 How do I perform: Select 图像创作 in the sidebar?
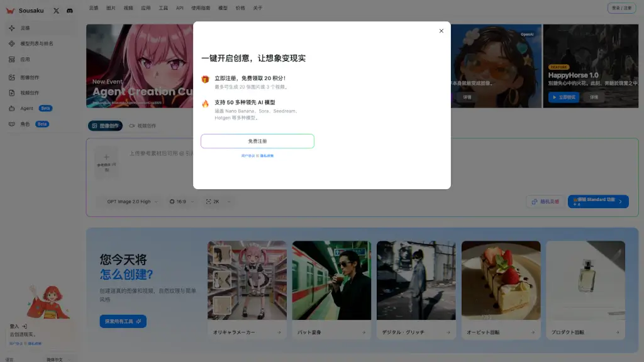pyautogui.click(x=29, y=77)
